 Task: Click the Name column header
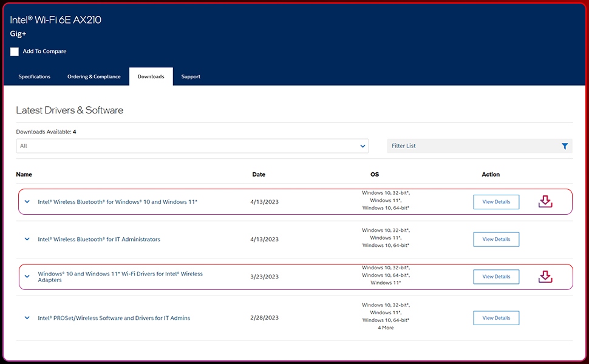click(x=24, y=175)
